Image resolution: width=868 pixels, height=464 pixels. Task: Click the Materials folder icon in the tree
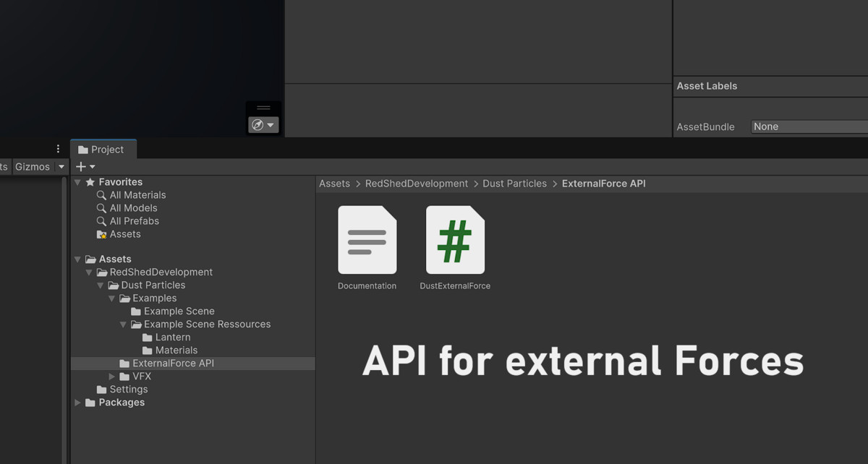[x=148, y=350]
